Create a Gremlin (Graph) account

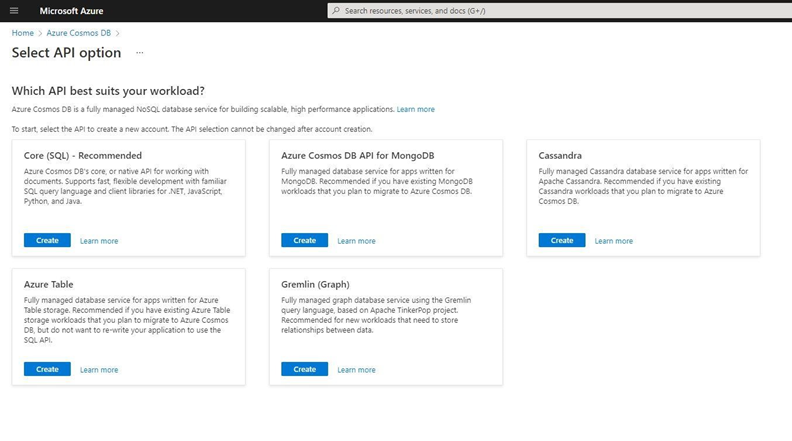(x=304, y=369)
